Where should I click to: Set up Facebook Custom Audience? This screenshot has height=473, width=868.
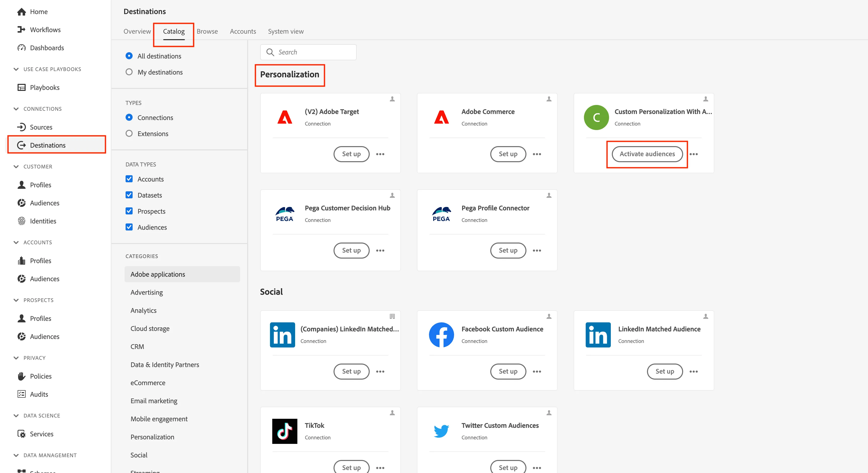tap(508, 371)
